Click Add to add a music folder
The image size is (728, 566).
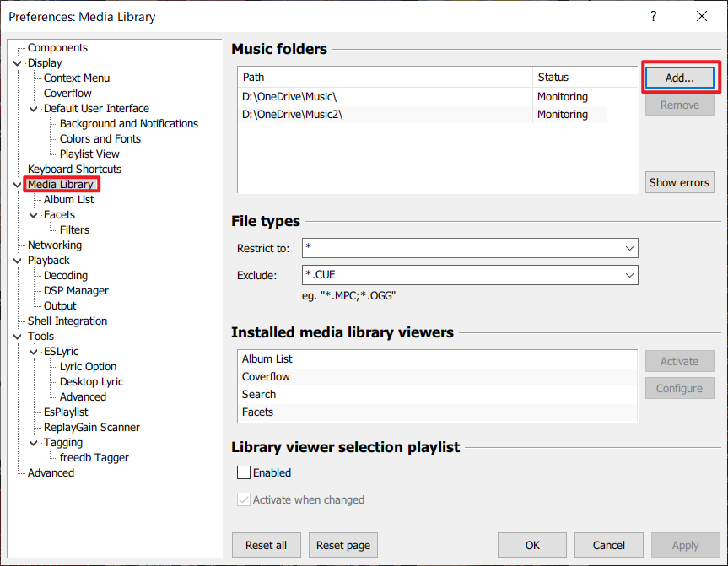coord(679,77)
